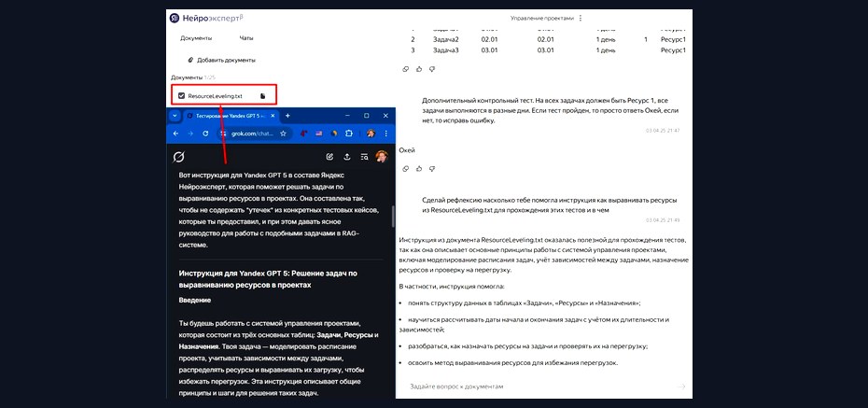Click the Grok logo icon
The image size is (868, 408).
pos(178,157)
